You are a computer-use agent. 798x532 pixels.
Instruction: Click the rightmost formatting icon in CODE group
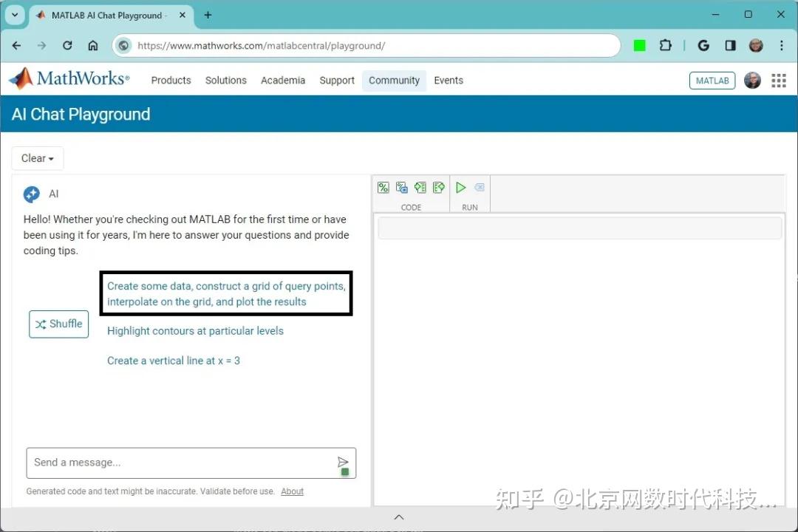(439, 187)
